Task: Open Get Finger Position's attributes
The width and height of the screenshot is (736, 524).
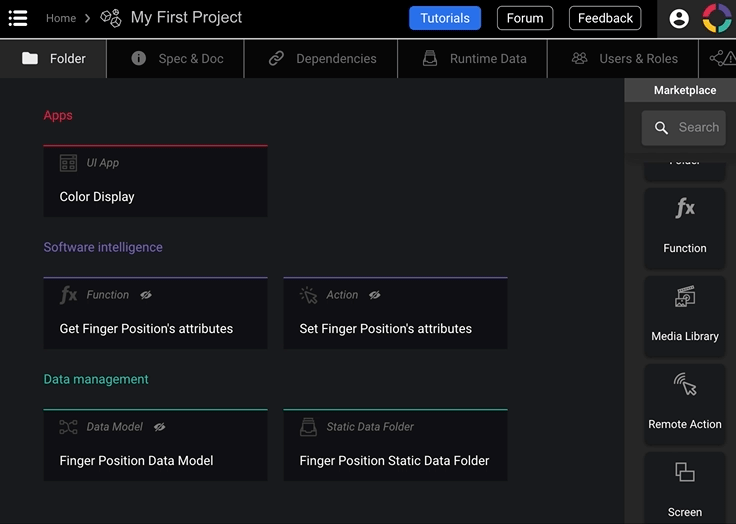Action: click(x=155, y=313)
